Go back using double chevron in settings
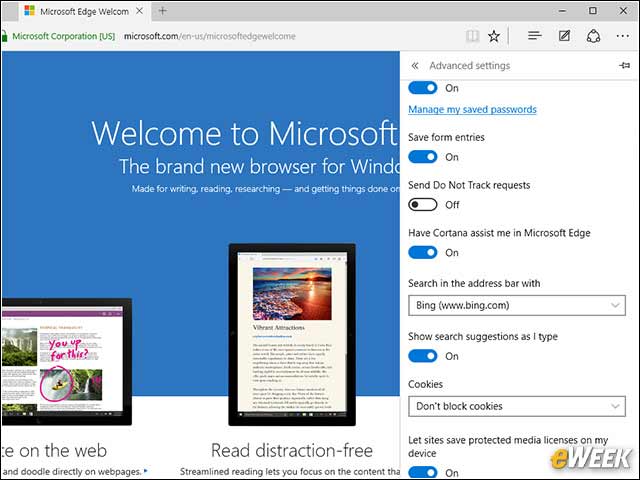Viewport: 640px width, 480px height. tap(415, 65)
